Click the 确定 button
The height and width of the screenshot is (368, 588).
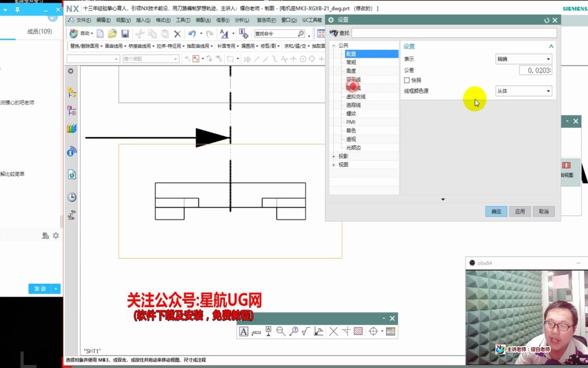(x=496, y=212)
